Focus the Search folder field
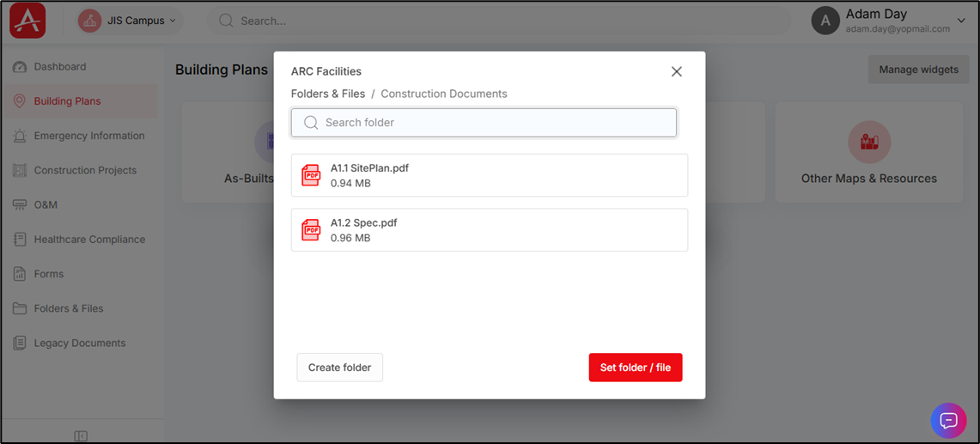The image size is (980, 444). pos(484,123)
